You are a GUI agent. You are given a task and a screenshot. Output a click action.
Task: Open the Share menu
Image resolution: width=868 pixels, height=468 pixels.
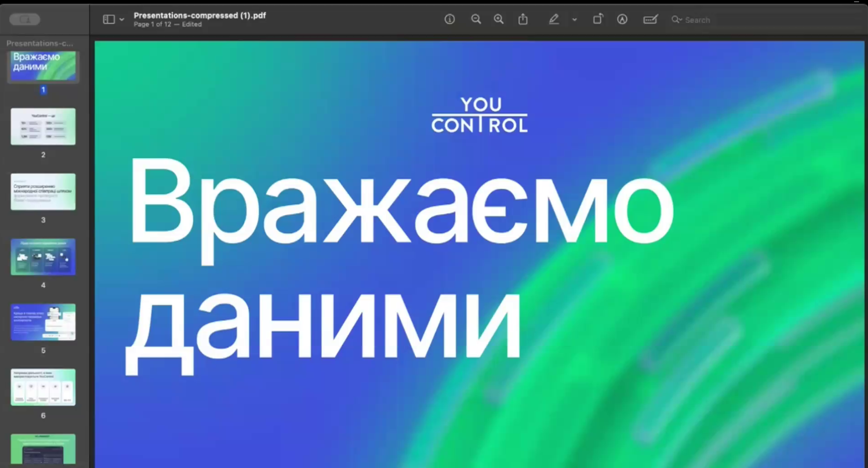pos(523,19)
